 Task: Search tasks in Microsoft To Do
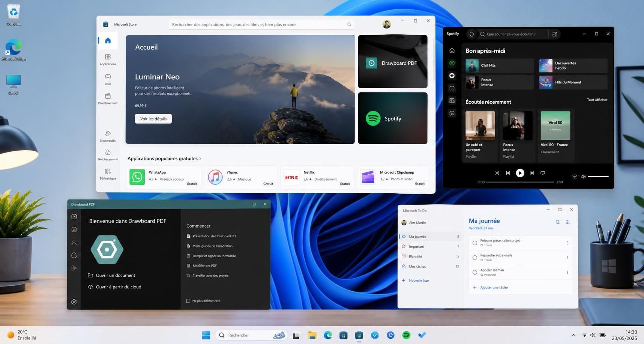click(557, 222)
